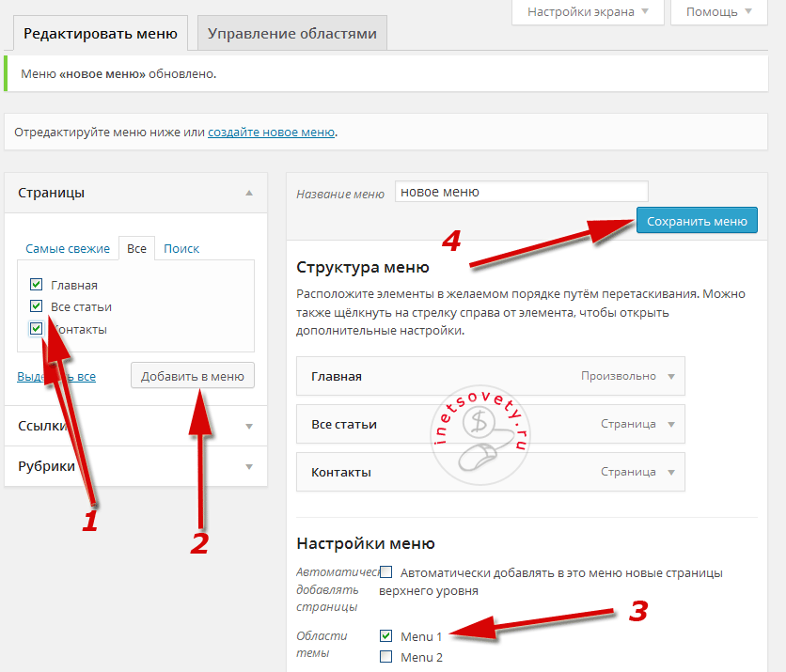This screenshot has width=786, height=672.
Task: Expand the Рубрики panel
Action: click(135, 466)
